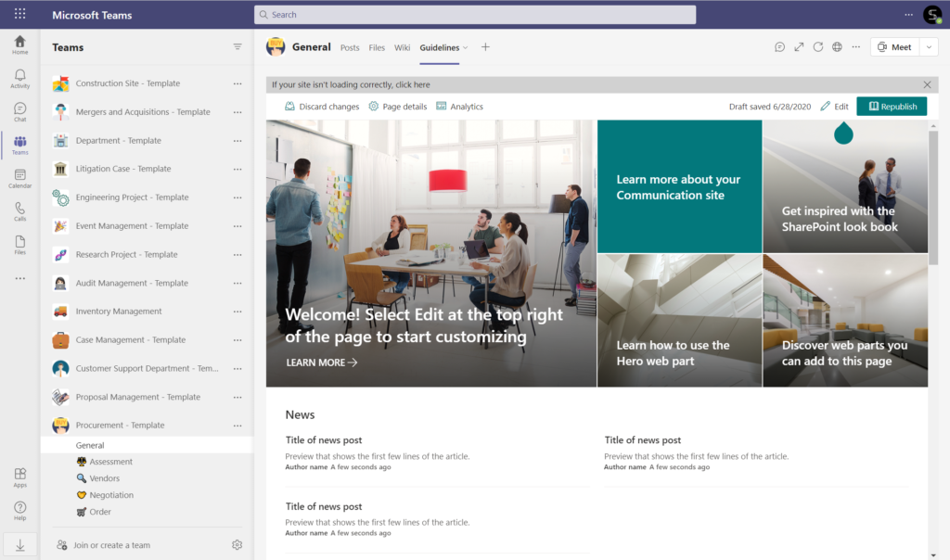The image size is (950, 560).
Task: Open the Chat section
Action: [20, 112]
